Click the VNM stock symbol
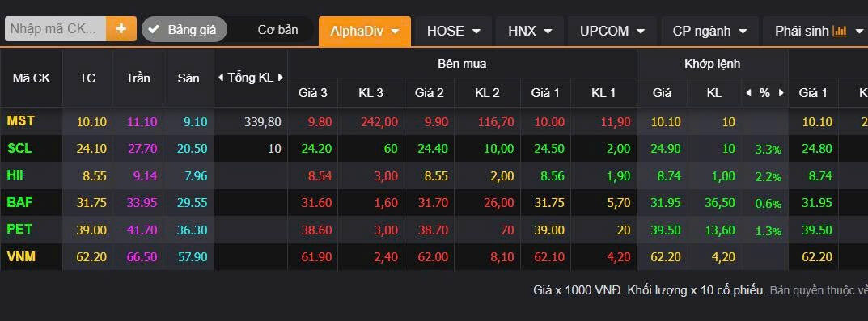This screenshot has height=321, width=868. [x=21, y=256]
